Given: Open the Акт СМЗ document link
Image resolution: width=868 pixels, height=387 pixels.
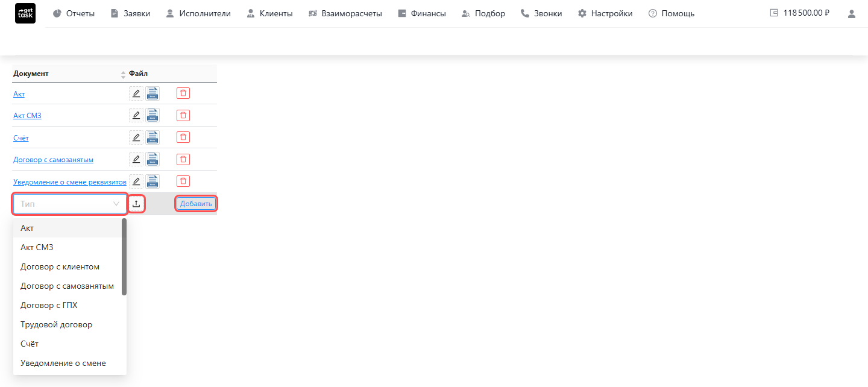Looking at the screenshot, I should 27,116.
